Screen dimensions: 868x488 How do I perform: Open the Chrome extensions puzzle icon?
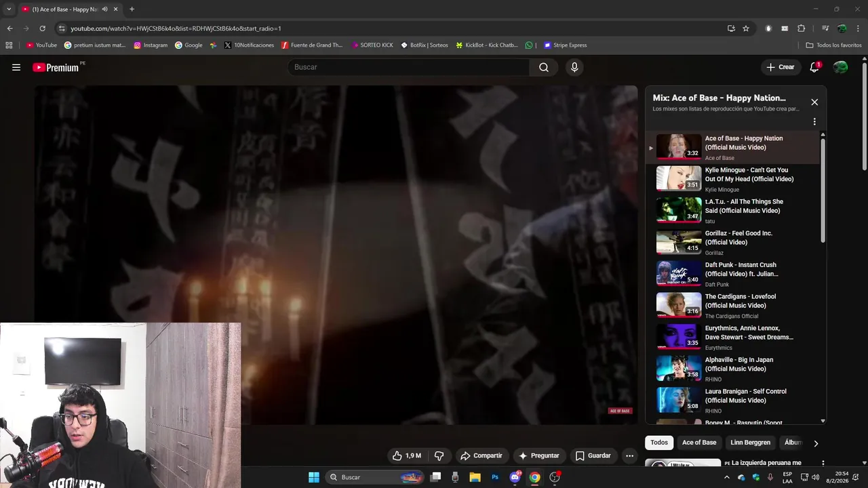(x=801, y=28)
